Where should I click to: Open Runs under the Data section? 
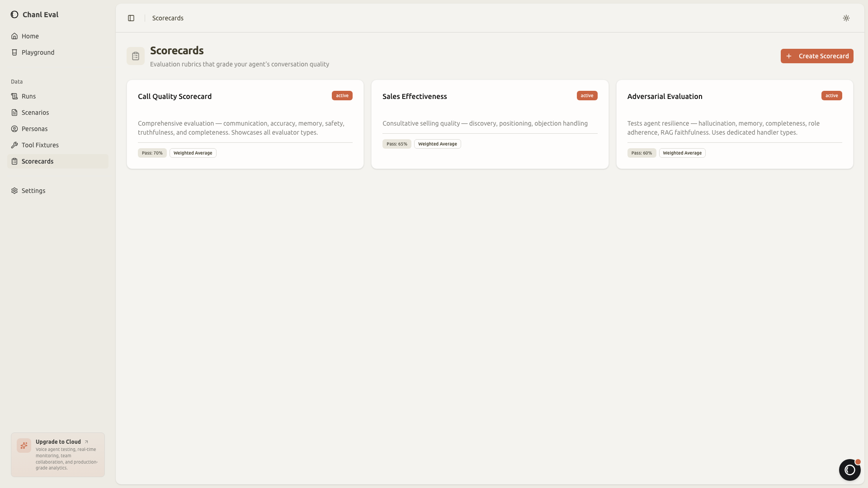(x=28, y=96)
